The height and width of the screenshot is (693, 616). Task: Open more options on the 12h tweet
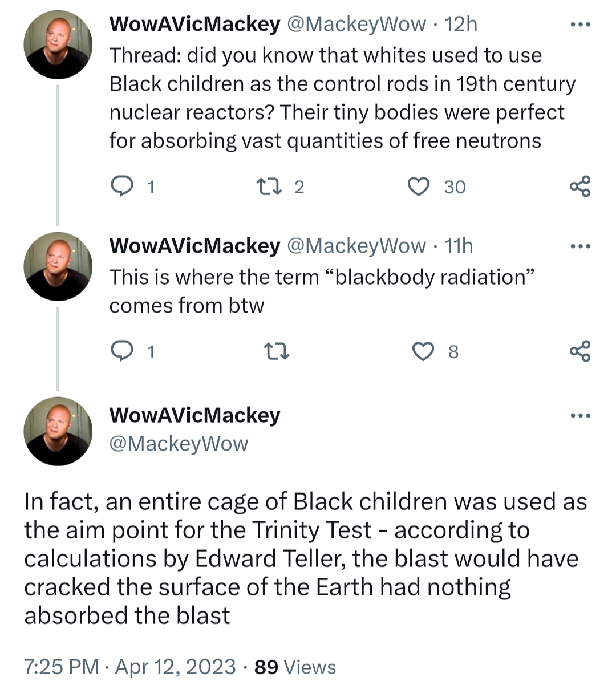(580, 25)
